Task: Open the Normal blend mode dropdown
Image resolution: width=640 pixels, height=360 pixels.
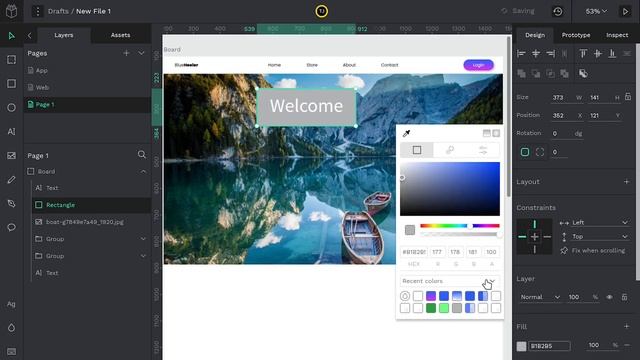Action: coord(540,297)
